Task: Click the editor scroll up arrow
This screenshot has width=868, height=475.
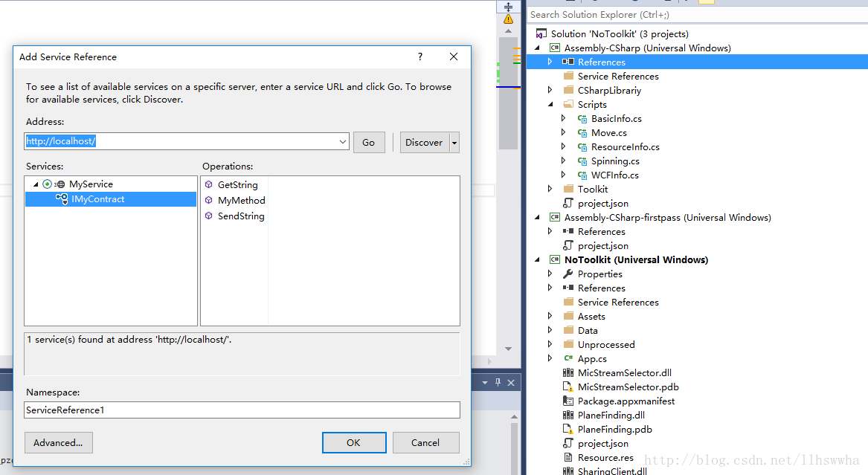Action: pos(508,31)
